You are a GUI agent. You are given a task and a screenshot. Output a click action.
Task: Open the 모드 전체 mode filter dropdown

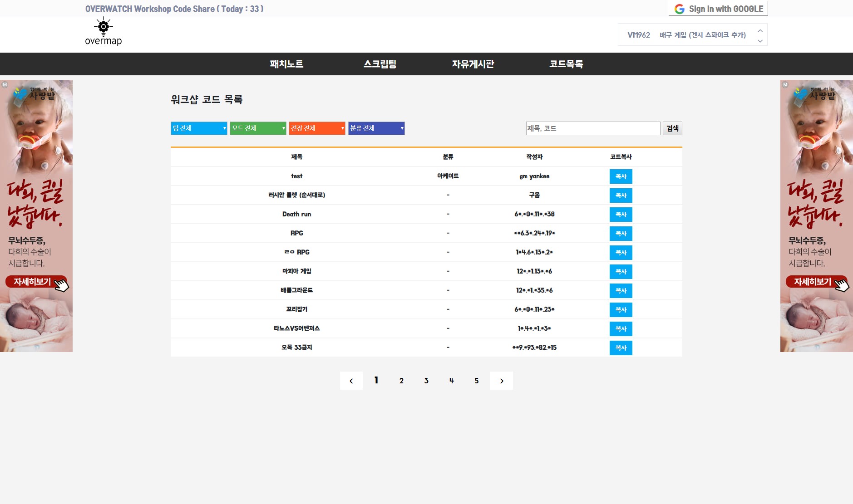coord(258,128)
